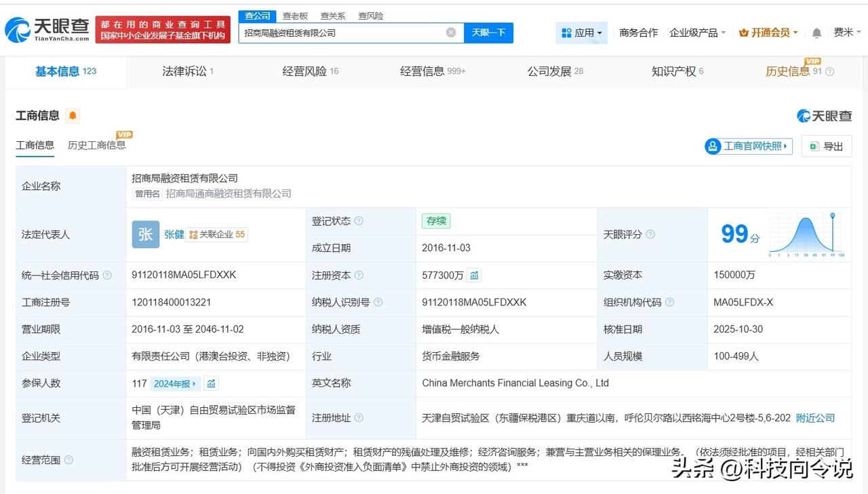This screenshot has height=494, width=868.
Task: Select the 历史工商信息 sub-tab
Action: [96, 145]
